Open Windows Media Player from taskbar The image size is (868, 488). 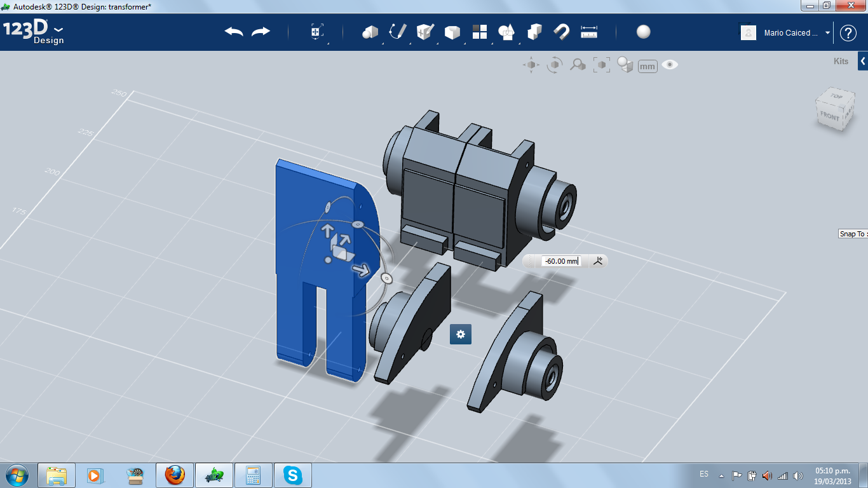point(95,475)
